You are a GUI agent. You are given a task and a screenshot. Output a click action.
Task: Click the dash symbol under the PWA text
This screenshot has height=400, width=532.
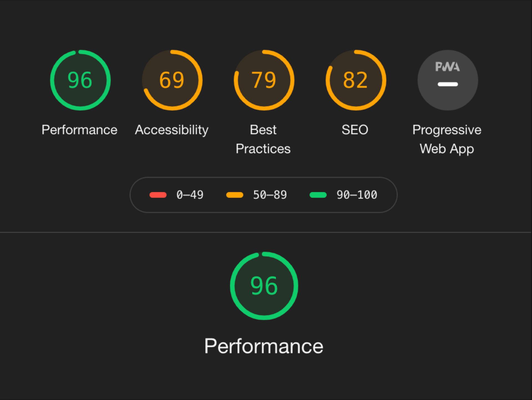click(447, 85)
